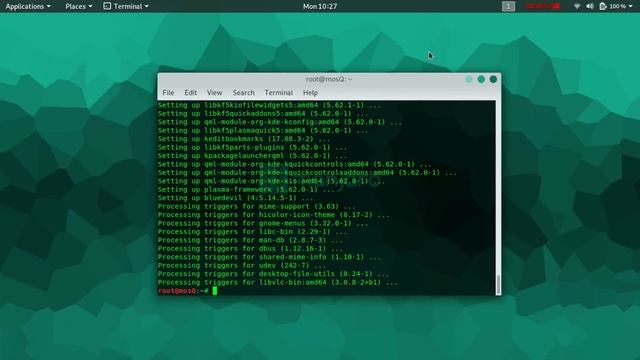Open the Places menu in top bar
The image size is (640, 360).
pyautogui.click(x=79, y=6)
